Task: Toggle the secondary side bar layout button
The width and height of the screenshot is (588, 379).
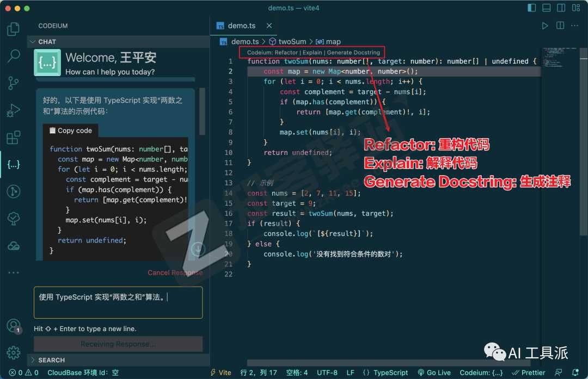Action: coord(560,8)
